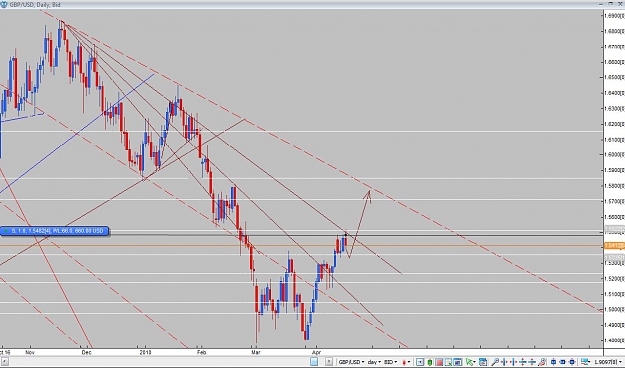Click the Nov label on time axis
The image size is (625, 368).
[x=30, y=352]
